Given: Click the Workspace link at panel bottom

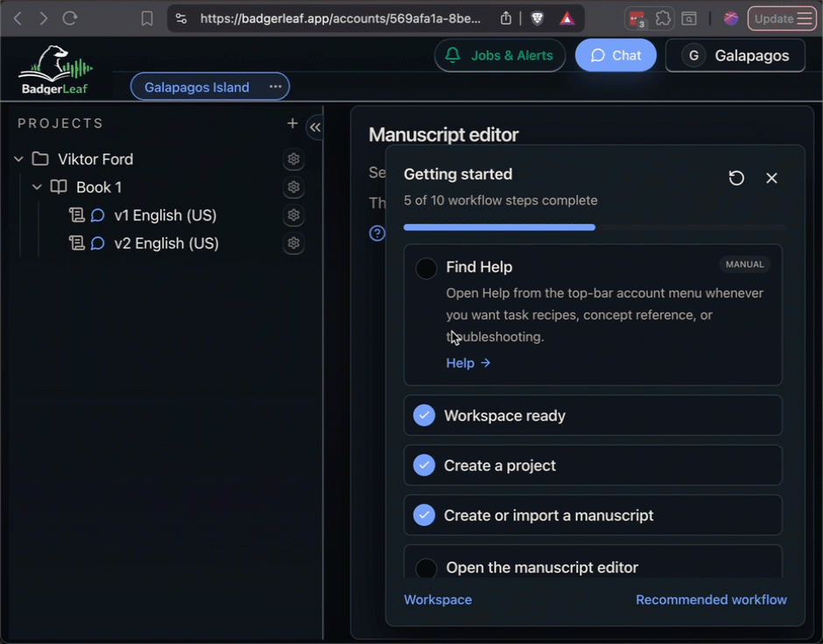Looking at the screenshot, I should (438, 599).
